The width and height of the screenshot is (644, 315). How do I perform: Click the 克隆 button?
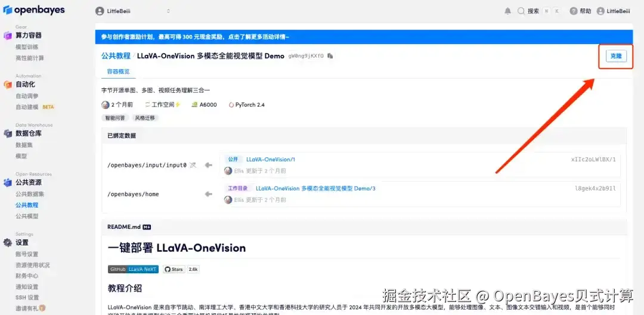(x=615, y=56)
